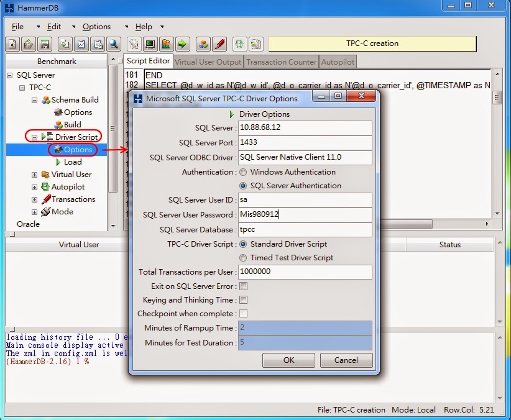Enable the Exit on SQL Server Error checkbox
This screenshot has height=420, width=511.
(243, 286)
